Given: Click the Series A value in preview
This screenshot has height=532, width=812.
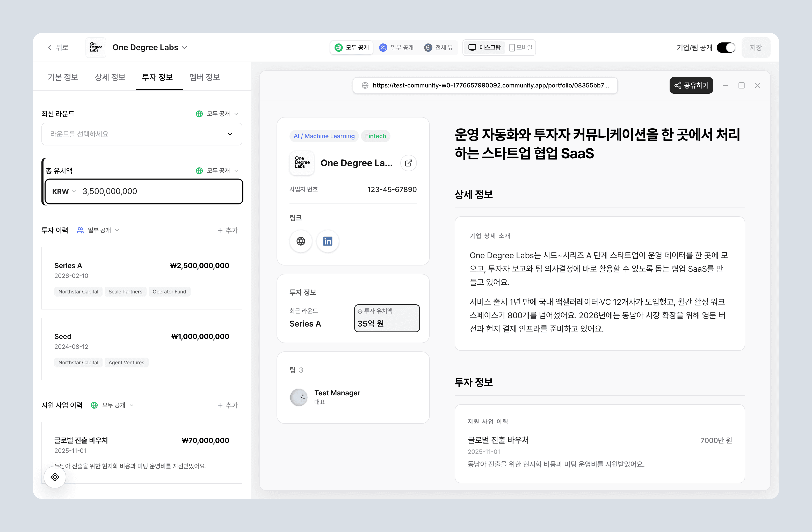Looking at the screenshot, I should [305, 324].
